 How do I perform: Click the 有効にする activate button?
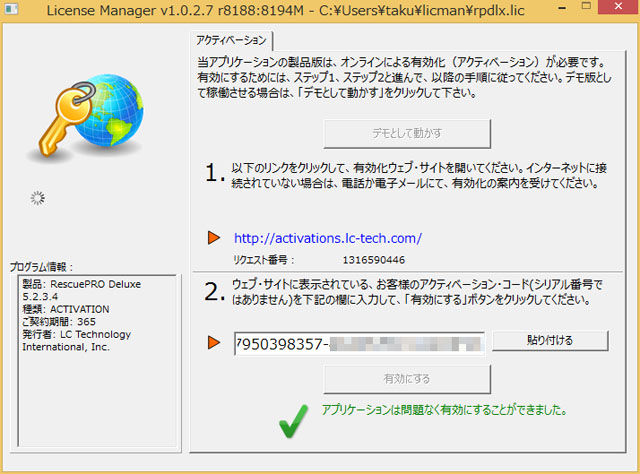point(407,379)
